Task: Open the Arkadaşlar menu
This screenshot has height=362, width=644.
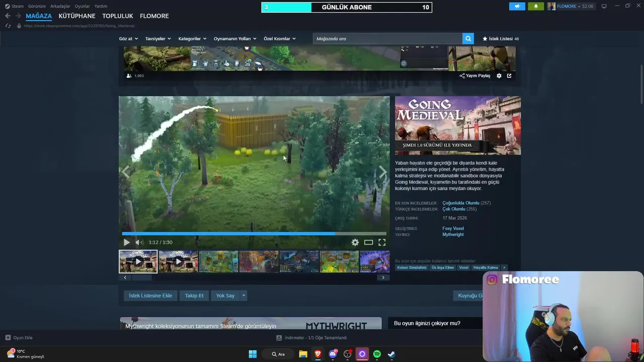Action: (60, 6)
